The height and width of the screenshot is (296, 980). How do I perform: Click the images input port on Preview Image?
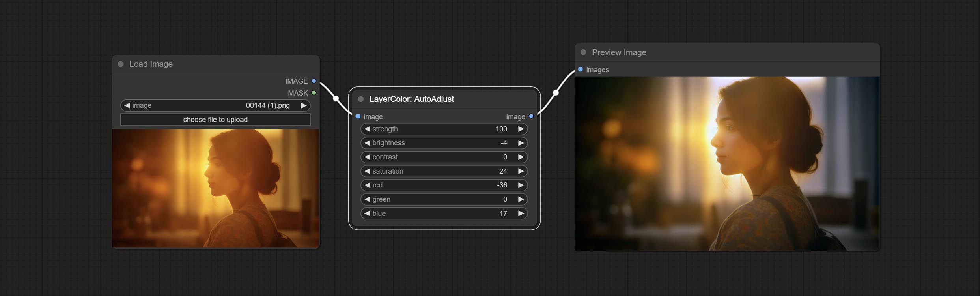click(581, 69)
